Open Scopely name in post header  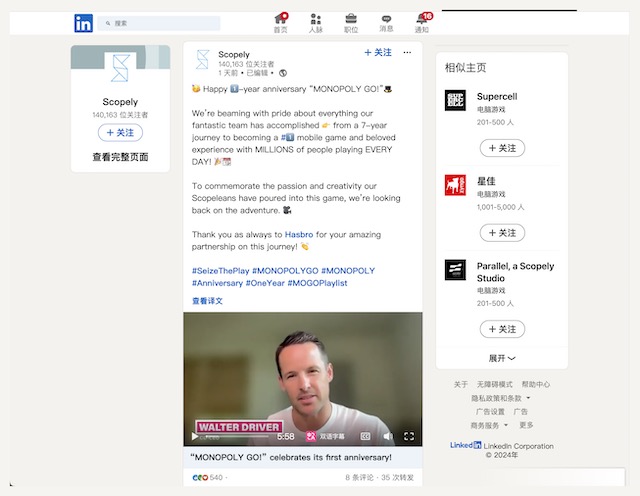234,54
